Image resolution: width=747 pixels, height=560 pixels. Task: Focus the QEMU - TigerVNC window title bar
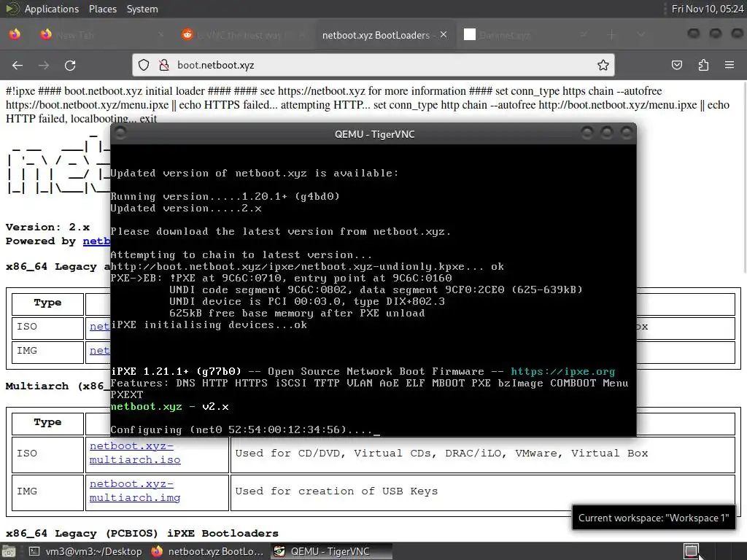(374, 134)
